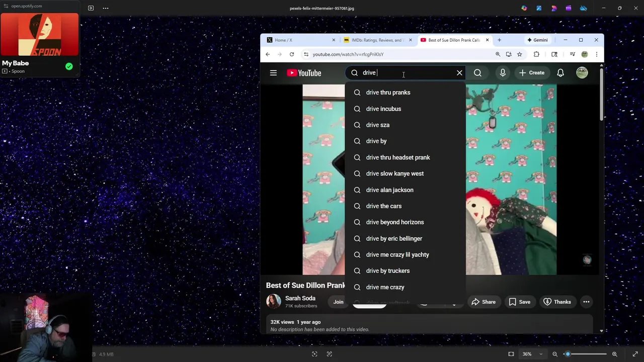Open the media controls icon in Chrome
Screen dimensions: 644x362
[572, 54]
